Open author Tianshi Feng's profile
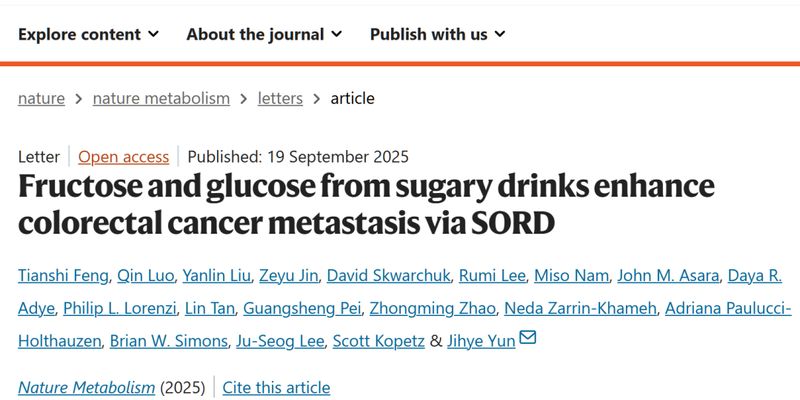 tap(65, 276)
